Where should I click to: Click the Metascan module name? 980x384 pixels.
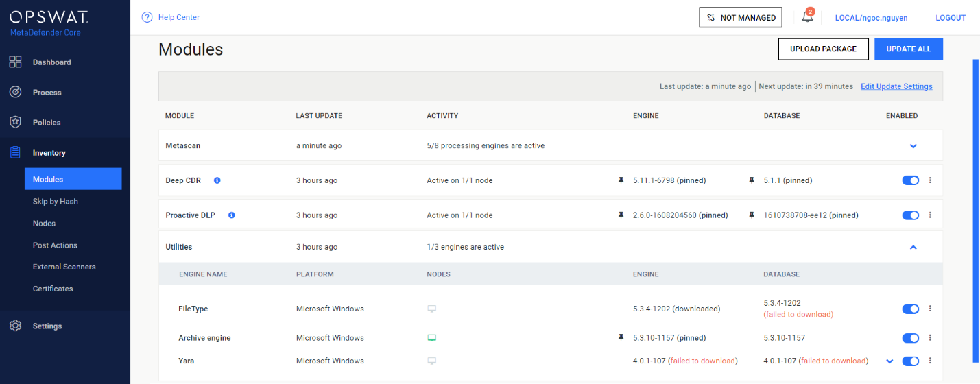(x=183, y=145)
